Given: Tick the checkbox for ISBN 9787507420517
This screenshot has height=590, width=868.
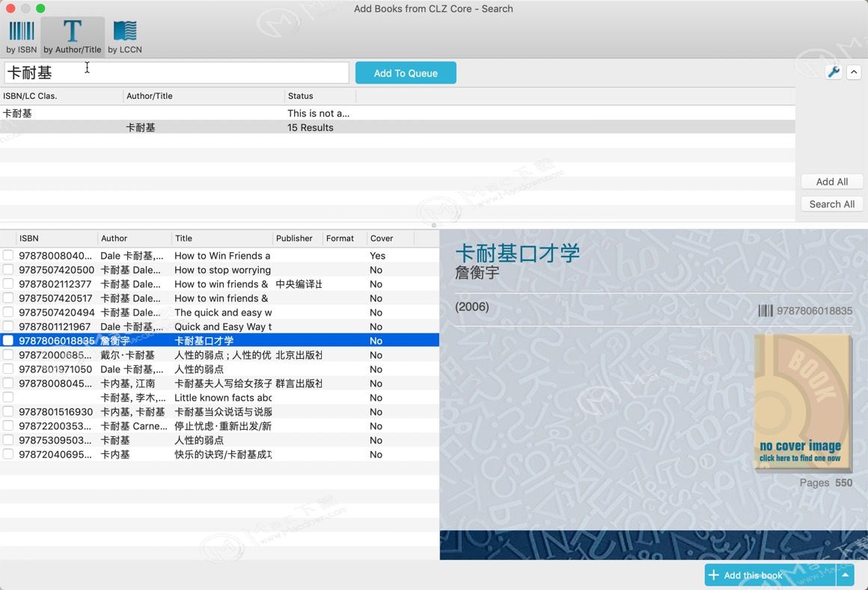Looking at the screenshot, I should [x=8, y=298].
